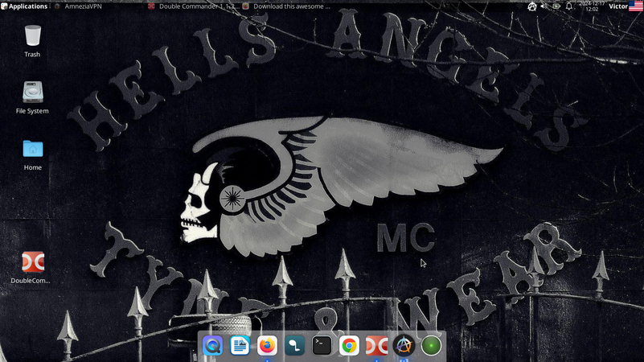The width and height of the screenshot is (644, 362).
Task: Open Double Commander from the dock
Action: 376,346
